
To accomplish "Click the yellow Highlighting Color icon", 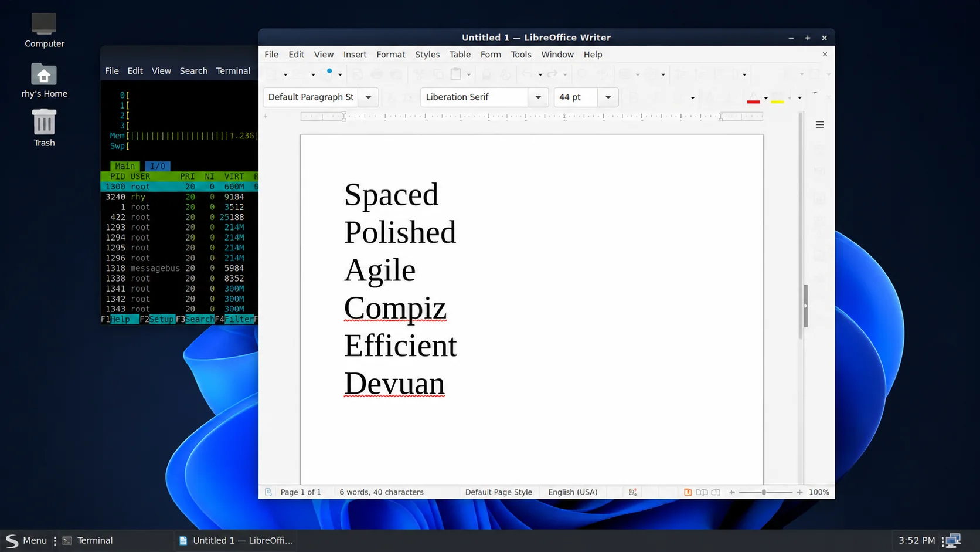I will point(777,98).
